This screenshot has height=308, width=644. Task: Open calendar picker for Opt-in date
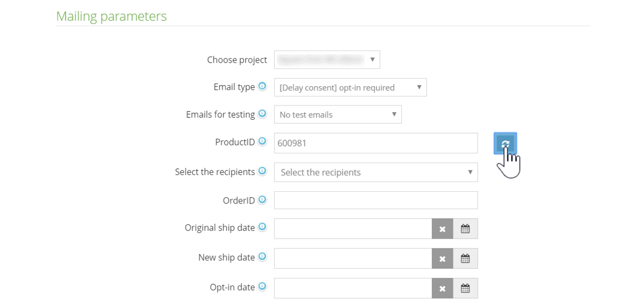coord(465,288)
